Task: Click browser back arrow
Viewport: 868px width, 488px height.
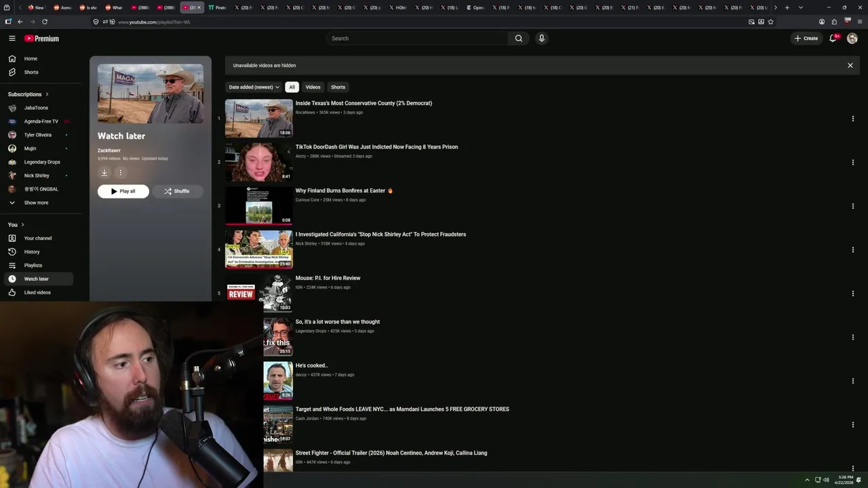Action: click(20, 22)
